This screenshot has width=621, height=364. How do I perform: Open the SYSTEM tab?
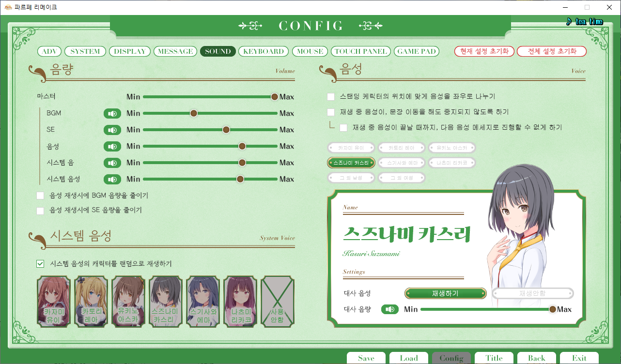pos(85,51)
